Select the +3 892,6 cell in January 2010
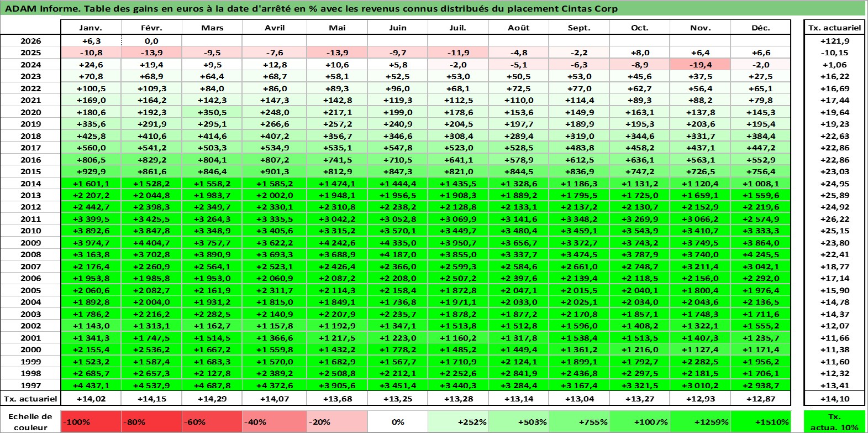This screenshot has width=868, height=433. pyautogui.click(x=91, y=231)
